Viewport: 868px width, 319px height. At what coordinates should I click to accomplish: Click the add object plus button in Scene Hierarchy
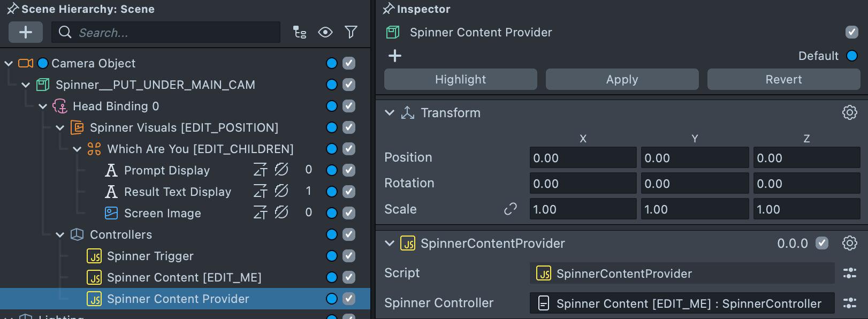pyautogui.click(x=25, y=32)
